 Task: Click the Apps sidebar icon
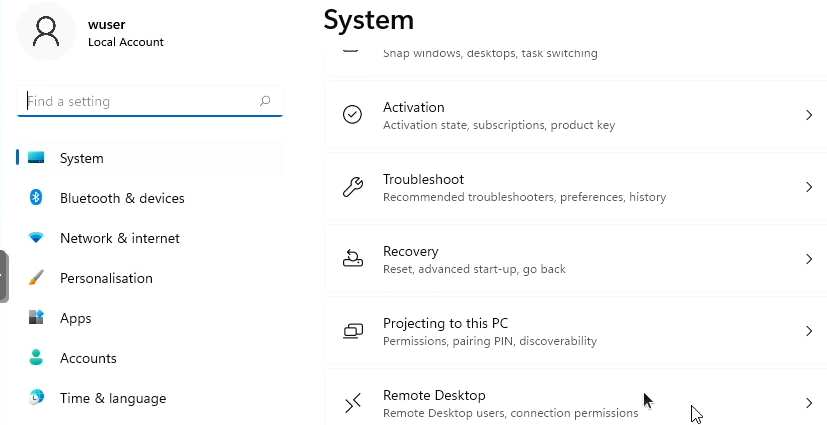click(x=36, y=318)
